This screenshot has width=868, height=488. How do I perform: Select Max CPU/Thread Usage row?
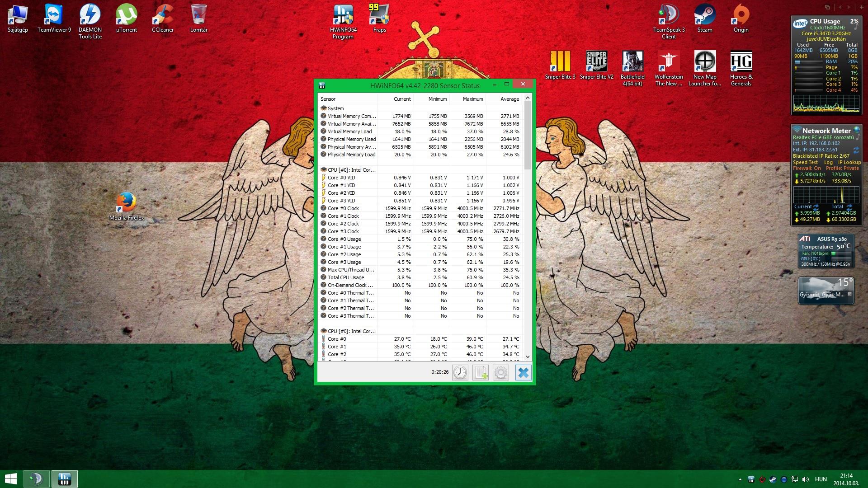(420, 270)
